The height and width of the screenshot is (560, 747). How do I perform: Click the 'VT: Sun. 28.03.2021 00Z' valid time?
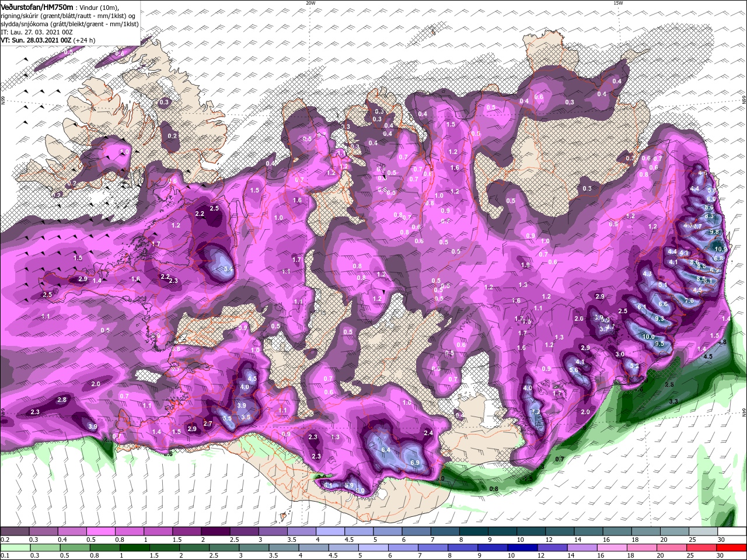36,40
